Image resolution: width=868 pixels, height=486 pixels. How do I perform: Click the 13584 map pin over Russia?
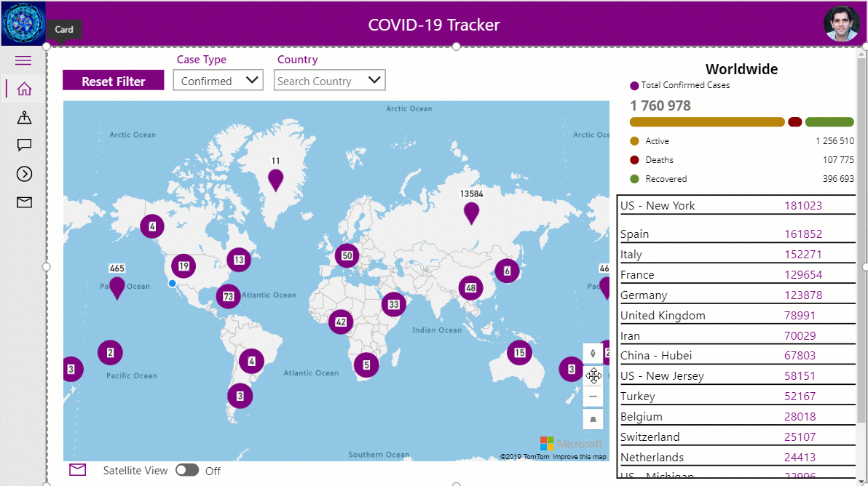pyautogui.click(x=472, y=212)
